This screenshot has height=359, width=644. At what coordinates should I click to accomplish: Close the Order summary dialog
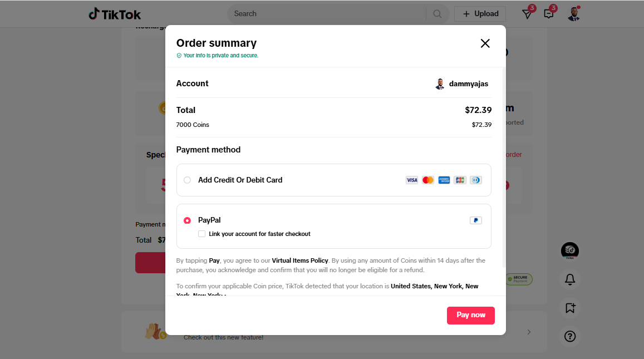point(485,43)
